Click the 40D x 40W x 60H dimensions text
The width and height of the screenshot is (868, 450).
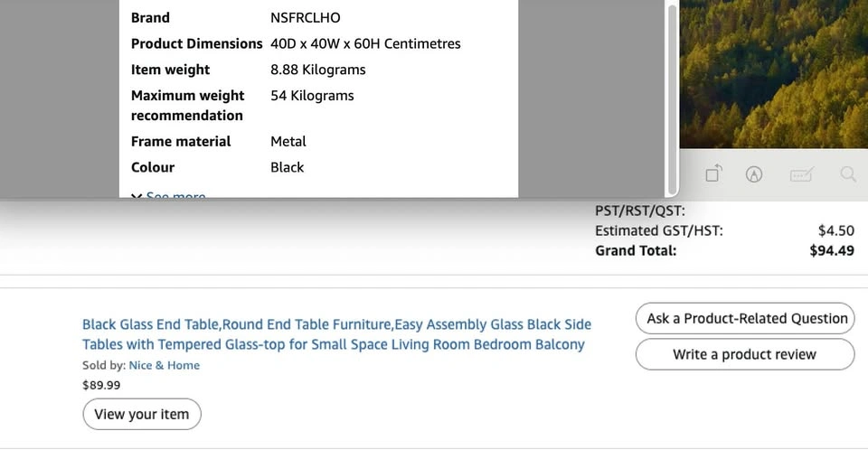tap(365, 43)
